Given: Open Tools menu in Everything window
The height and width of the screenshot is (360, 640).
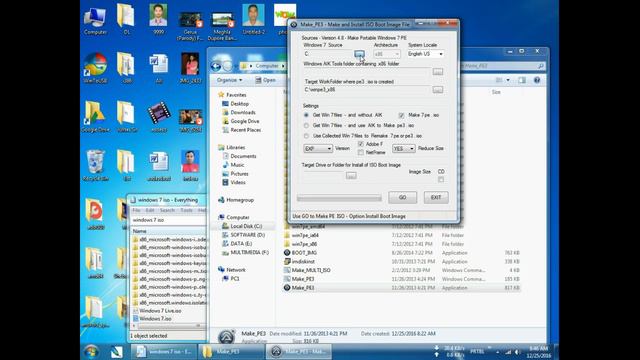Looking at the screenshot, I should click(186, 210).
